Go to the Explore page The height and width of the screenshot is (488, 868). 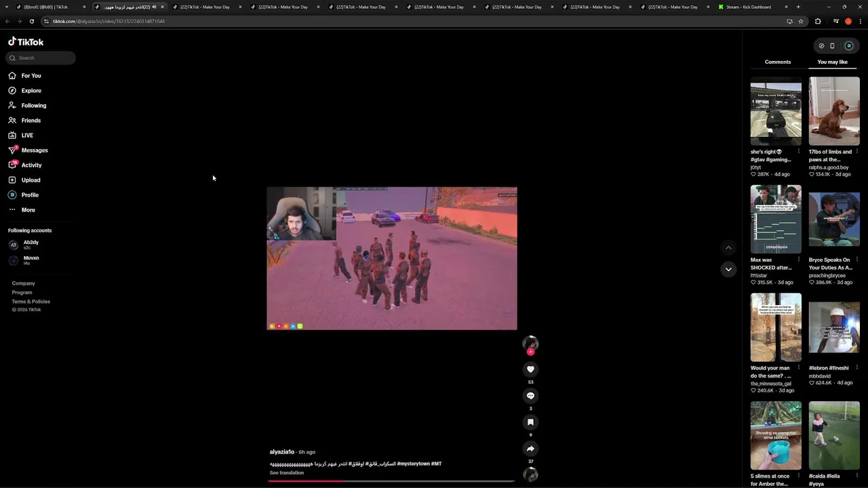[x=31, y=90]
